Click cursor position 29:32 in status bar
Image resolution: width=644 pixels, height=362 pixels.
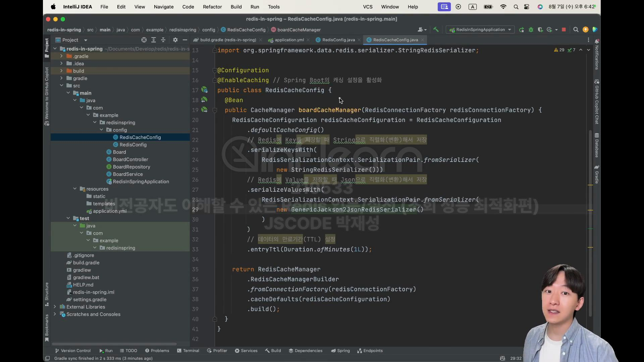(x=516, y=358)
